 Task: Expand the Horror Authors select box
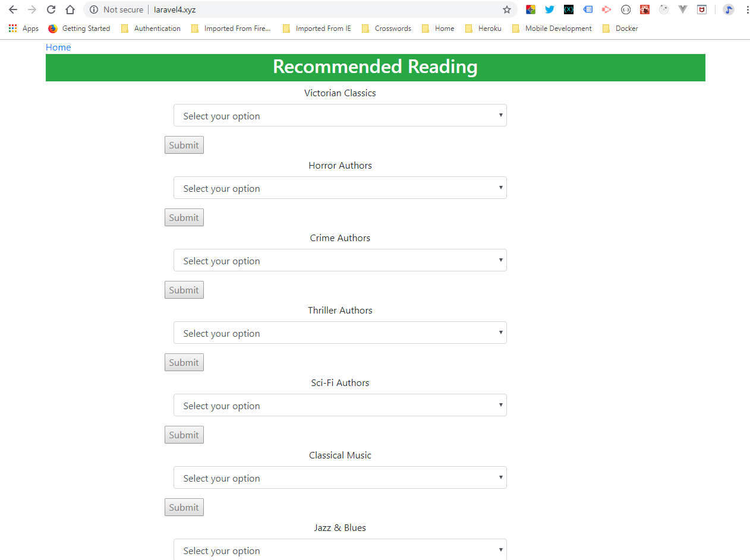coord(340,188)
